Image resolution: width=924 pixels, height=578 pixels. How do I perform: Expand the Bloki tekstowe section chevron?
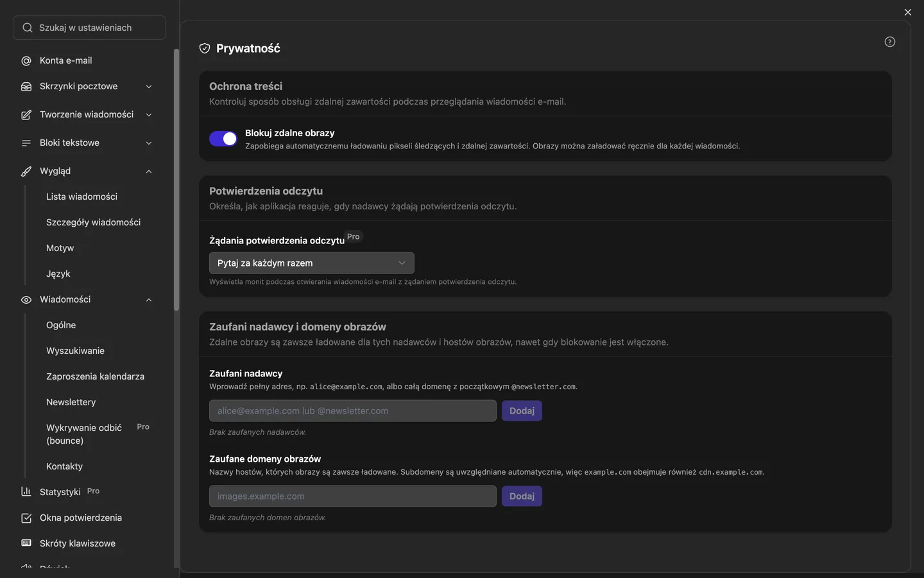coord(149,143)
